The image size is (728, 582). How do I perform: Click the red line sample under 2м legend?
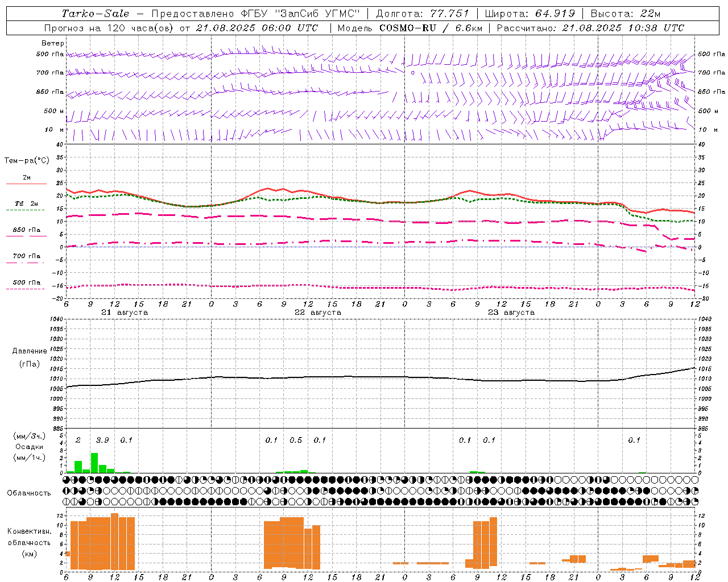pos(26,184)
